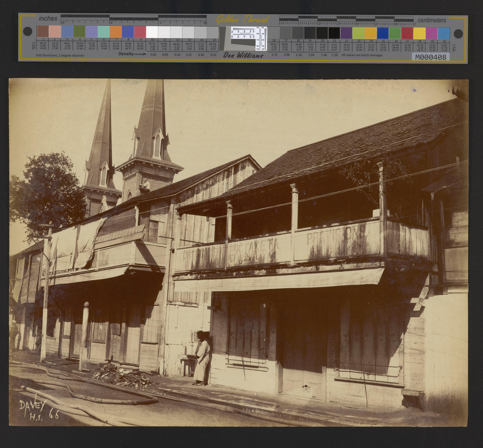
Task: Pick the teal swatch numbered 6
Action: (x=103, y=32)
